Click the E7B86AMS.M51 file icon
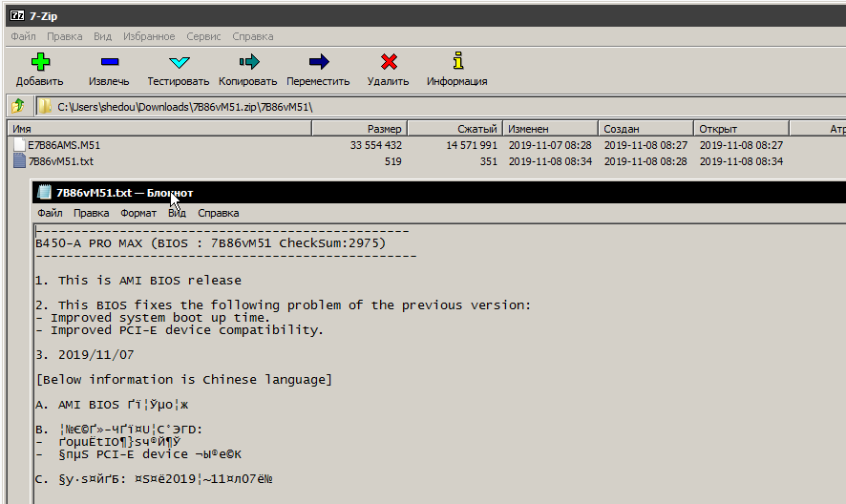The height and width of the screenshot is (504, 846). [19, 145]
